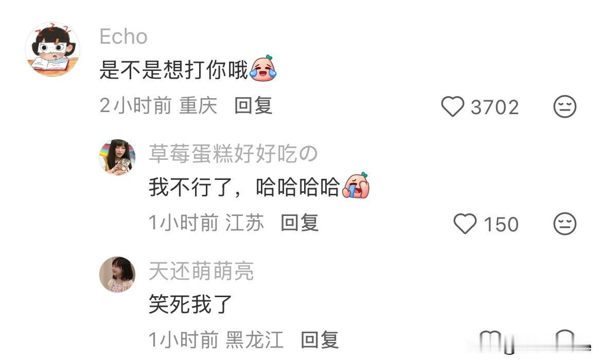Open 天还萌萌亮 profile avatar
Screen dimensions: 602x364
point(117,275)
